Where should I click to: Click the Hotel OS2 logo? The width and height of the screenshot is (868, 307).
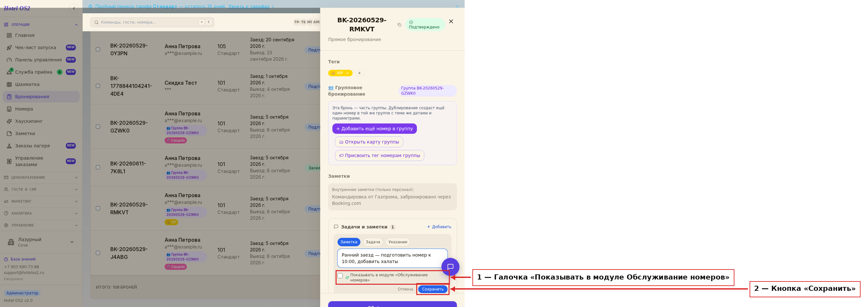(17, 8)
